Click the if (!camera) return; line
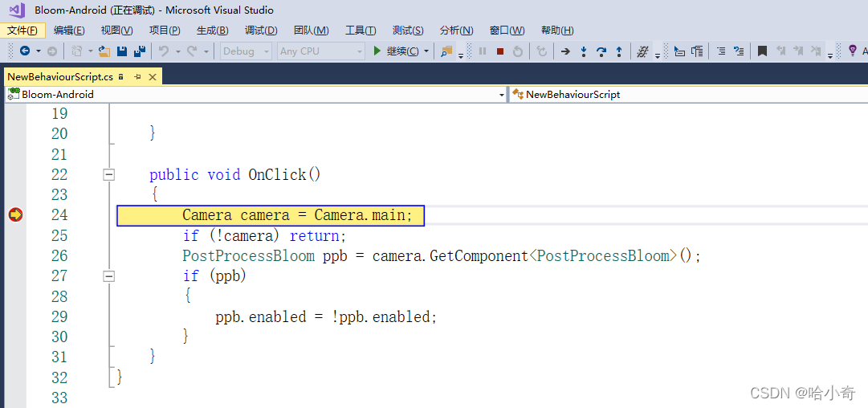Viewport: 868px width, 408px height. click(265, 236)
